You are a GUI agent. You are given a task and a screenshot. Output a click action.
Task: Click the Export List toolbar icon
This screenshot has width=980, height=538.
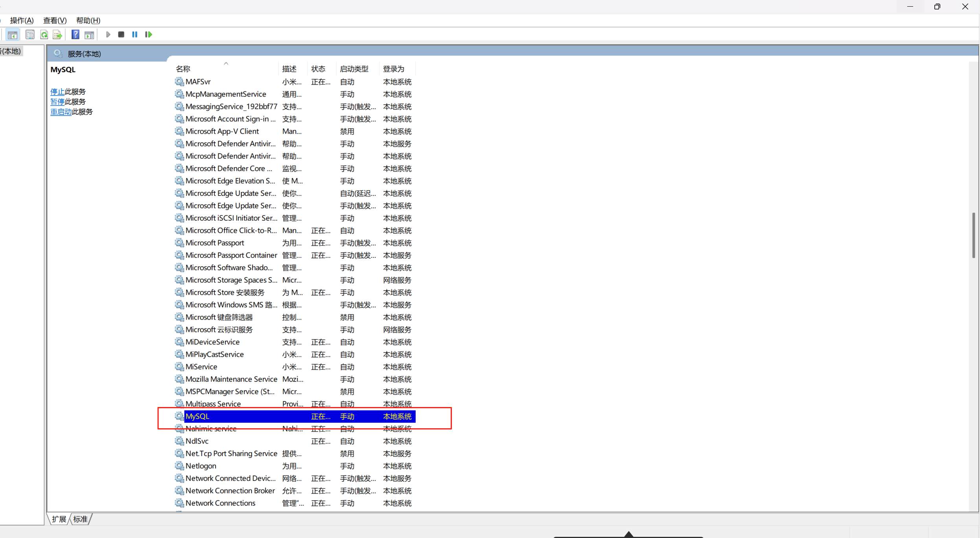[x=57, y=35]
